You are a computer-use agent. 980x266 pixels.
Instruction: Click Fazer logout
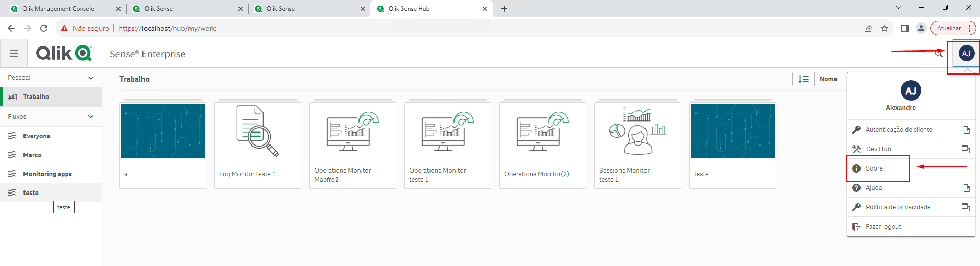tap(911, 227)
